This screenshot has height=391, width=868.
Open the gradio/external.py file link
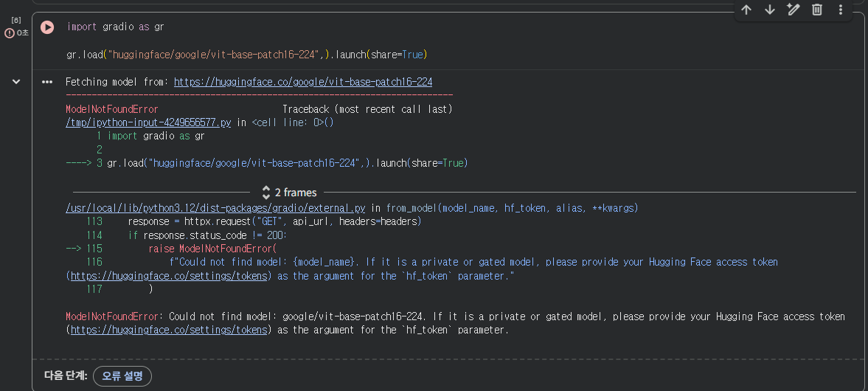click(x=215, y=208)
